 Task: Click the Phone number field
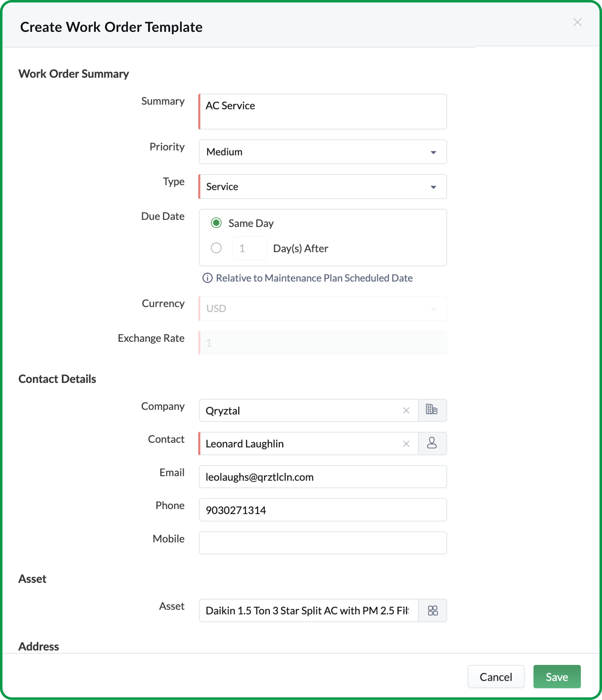pyautogui.click(x=322, y=510)
